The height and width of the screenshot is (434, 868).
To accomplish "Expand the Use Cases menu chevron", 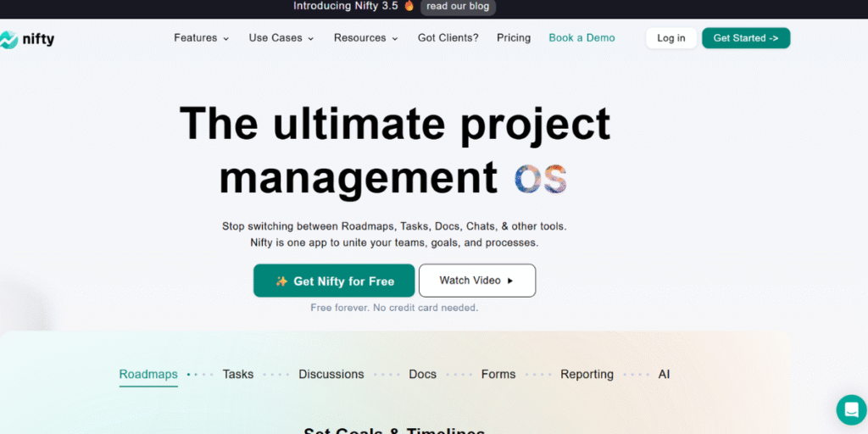I will point(310,39).
